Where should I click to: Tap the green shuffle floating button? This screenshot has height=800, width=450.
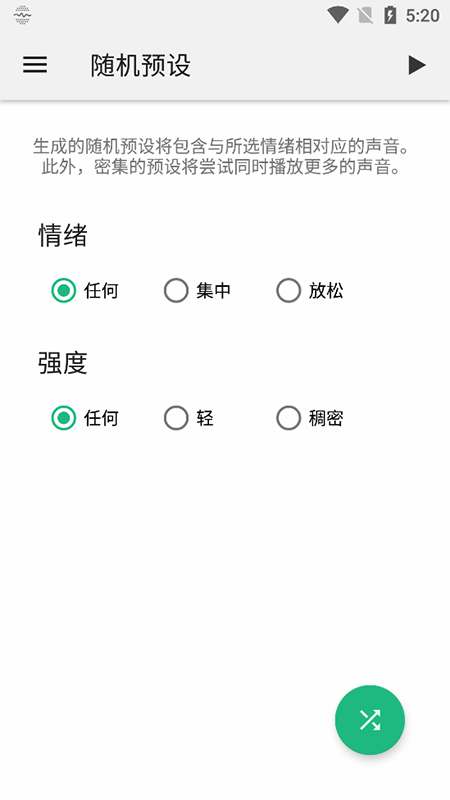(x=370, y=719)
